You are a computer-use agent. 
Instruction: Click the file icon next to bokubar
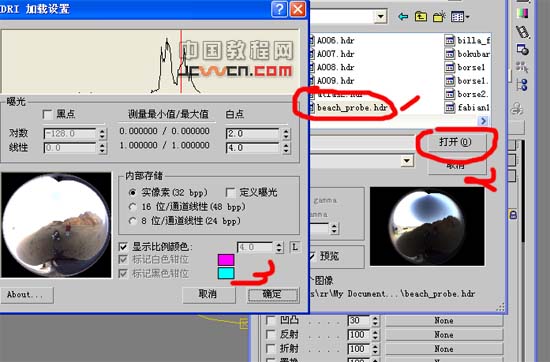click(449, 53)
